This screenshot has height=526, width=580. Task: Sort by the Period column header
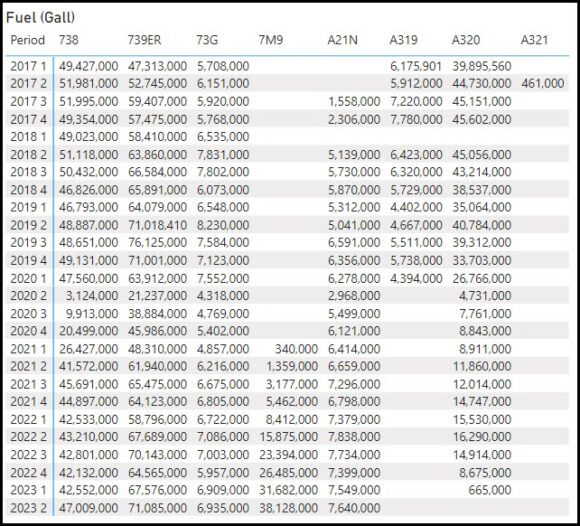tap(27, 40)
